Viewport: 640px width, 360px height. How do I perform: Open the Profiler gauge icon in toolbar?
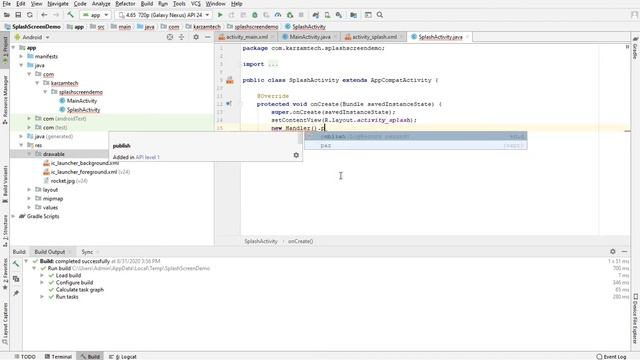[278, 15]
